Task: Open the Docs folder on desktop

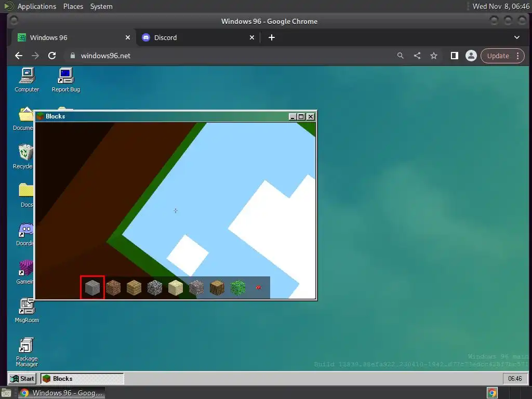Action: click(x=26, y=195)
